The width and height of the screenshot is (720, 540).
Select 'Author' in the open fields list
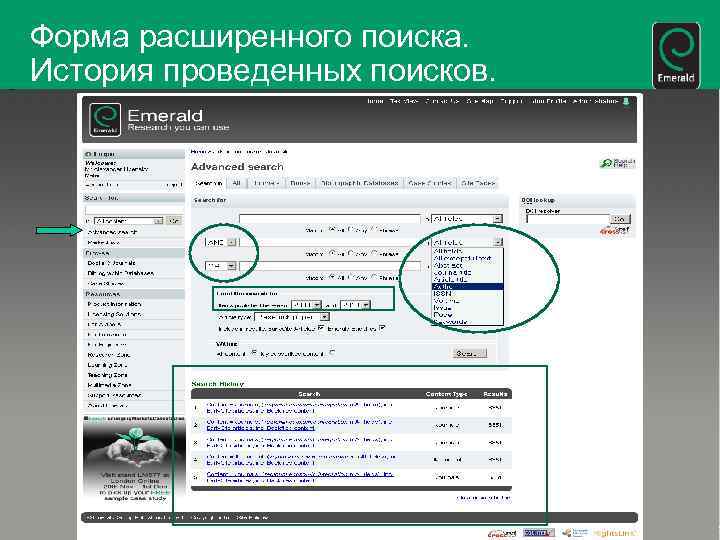click(x=467, y=287)
